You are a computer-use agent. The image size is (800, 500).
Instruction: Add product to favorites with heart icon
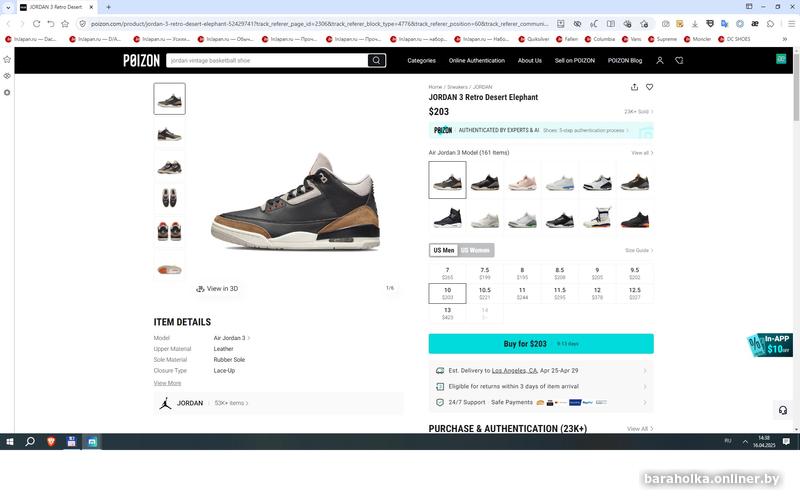click(649, 87)
